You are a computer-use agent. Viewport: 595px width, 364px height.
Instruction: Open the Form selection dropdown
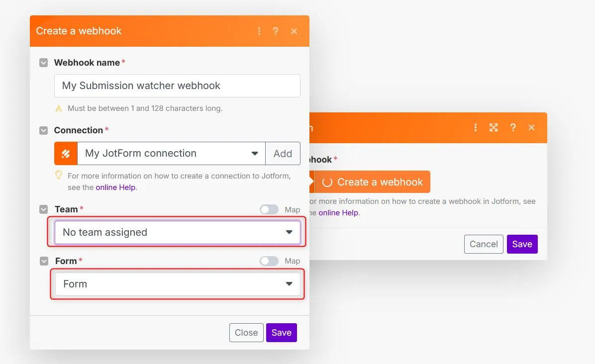(178, 284)
